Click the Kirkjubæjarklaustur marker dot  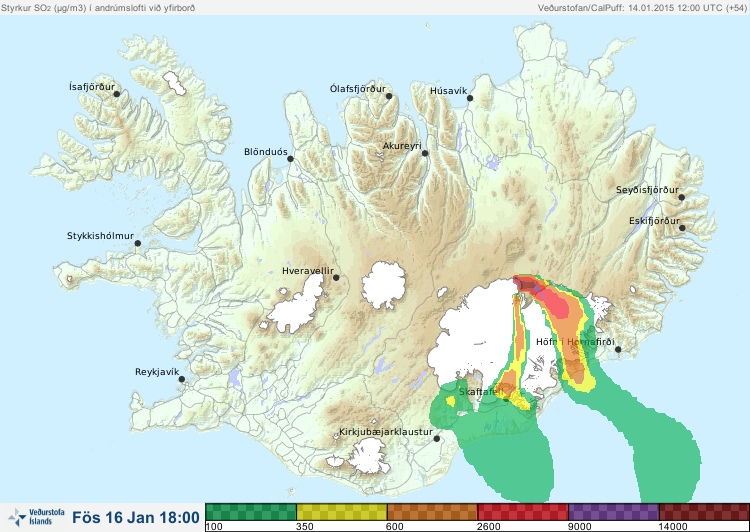click(x=436, y=438)
